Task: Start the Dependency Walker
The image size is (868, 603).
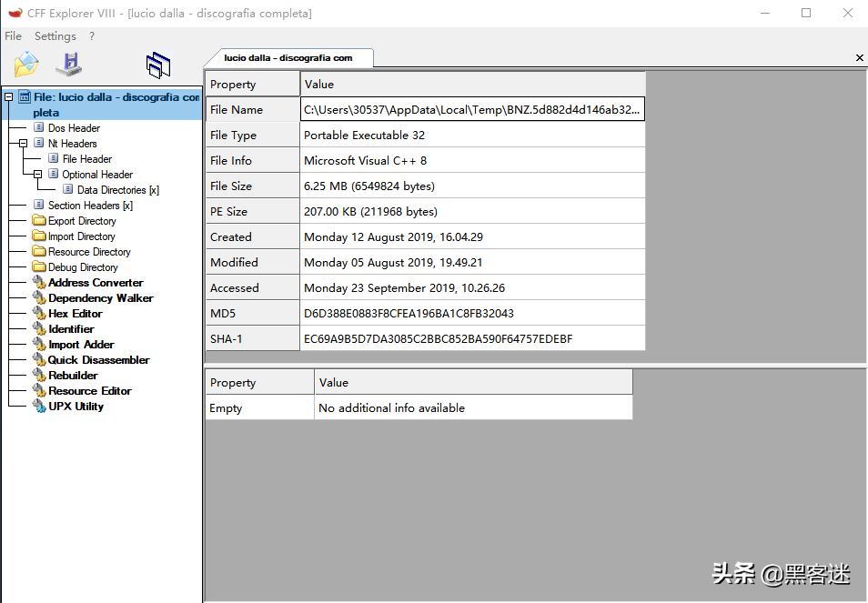Action: tap(100, 297)
